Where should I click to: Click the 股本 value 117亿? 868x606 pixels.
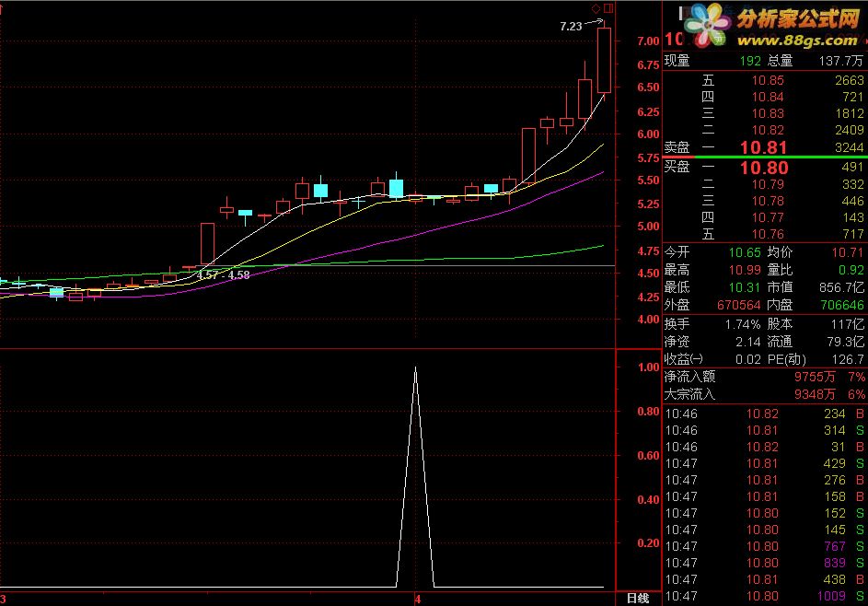(848, 324)
